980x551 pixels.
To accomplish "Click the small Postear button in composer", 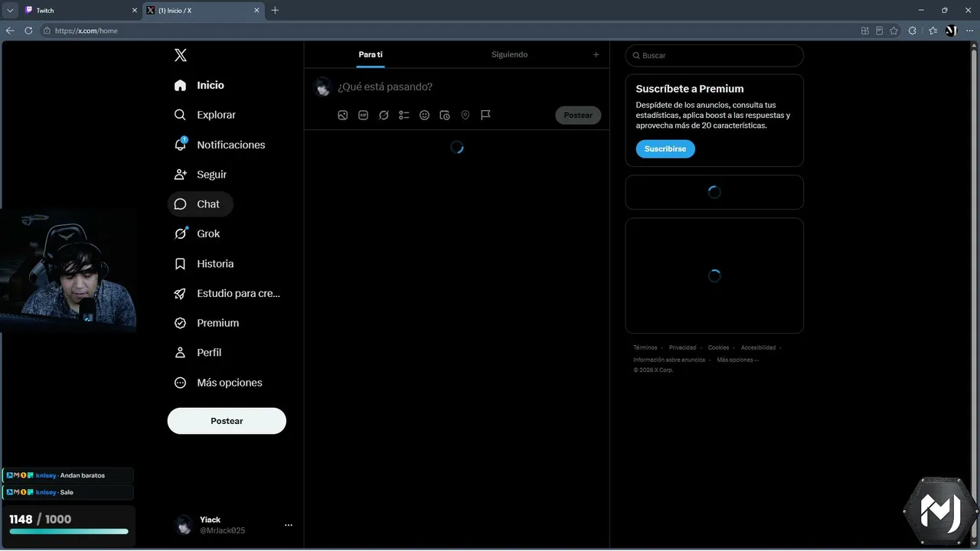I will [578, 115].
